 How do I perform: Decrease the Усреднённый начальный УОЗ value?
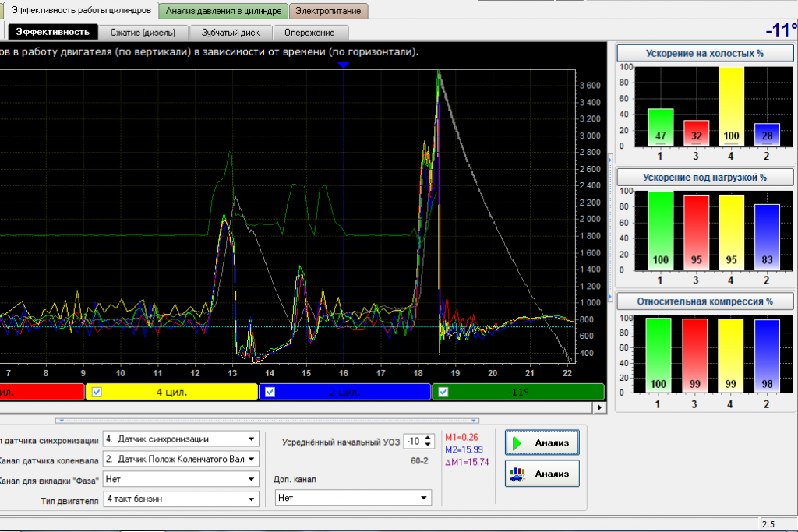(428, 445)
